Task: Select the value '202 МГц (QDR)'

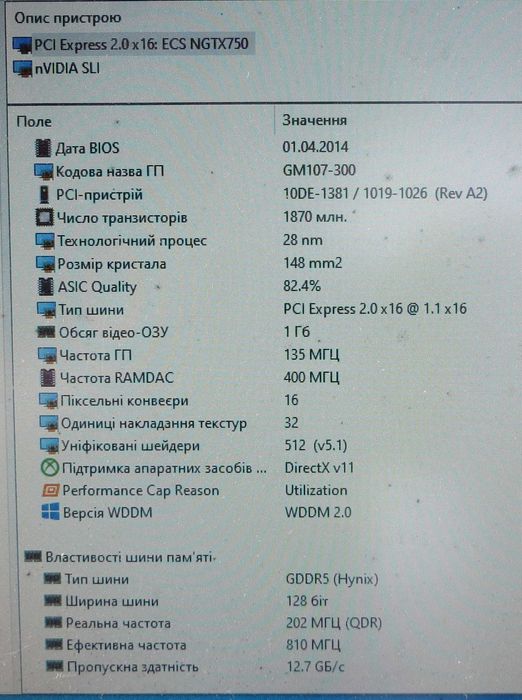Action: [334, 623]
